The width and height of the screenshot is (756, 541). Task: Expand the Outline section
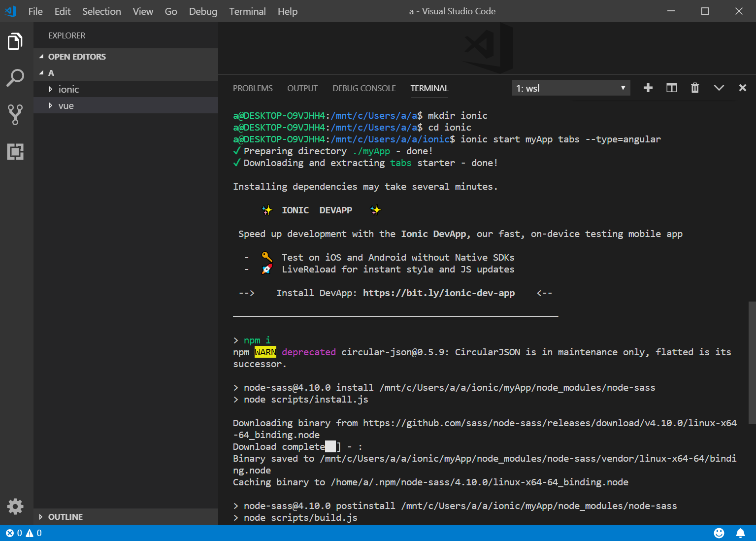click(x=65, y=517)
